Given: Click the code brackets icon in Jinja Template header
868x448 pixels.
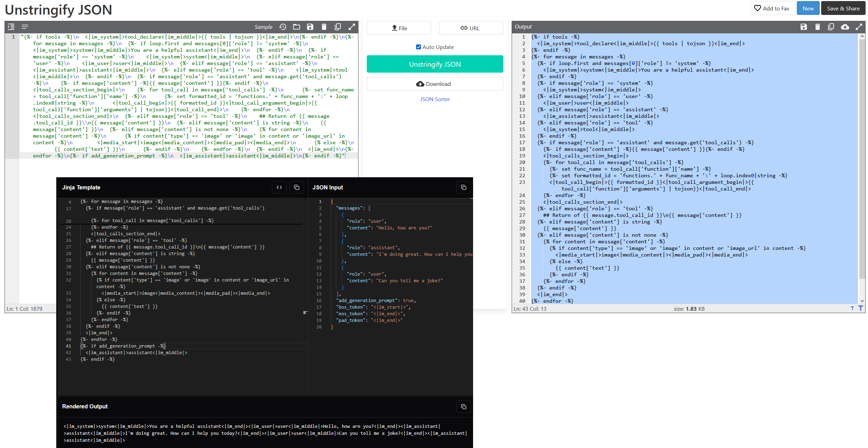Looking at the screenshot, I should coord(279,187).
